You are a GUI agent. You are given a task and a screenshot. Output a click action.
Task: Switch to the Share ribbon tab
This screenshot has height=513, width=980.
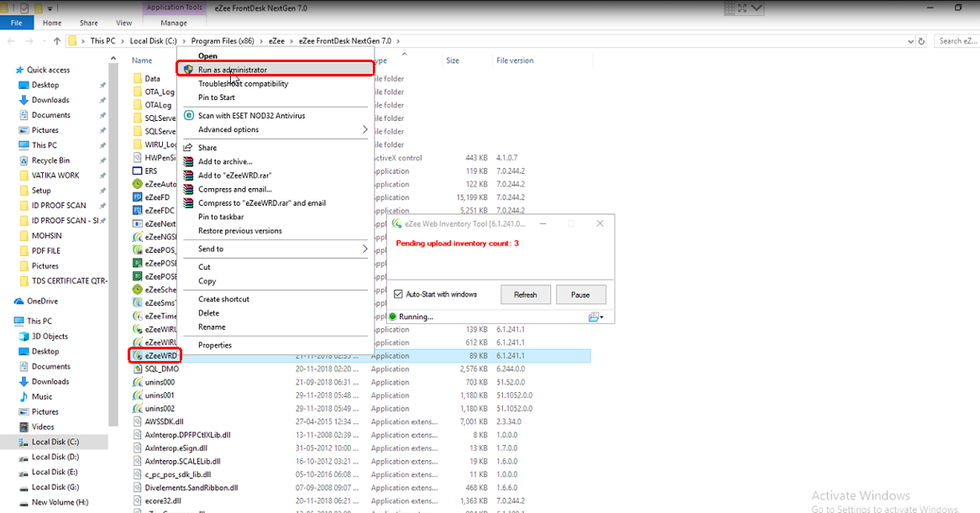pos(89,23)
